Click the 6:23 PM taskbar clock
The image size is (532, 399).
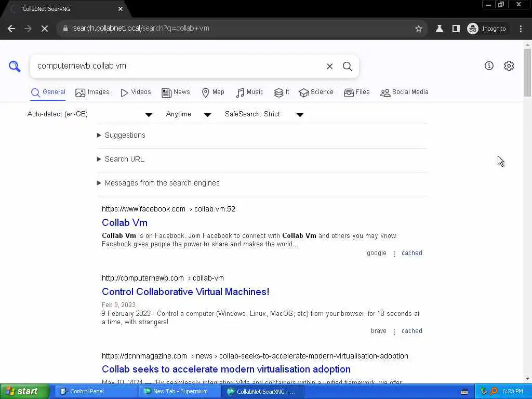click(x=513, y=392)
